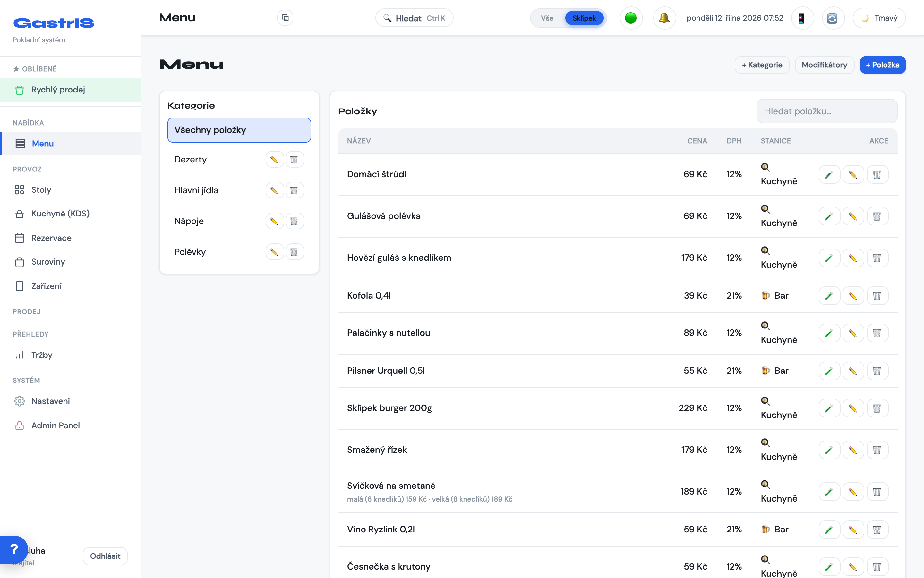Delete the Nápoje category via trash icon
Image resolution: width=924 pixels, height=578 pixels.
[295, 221]
